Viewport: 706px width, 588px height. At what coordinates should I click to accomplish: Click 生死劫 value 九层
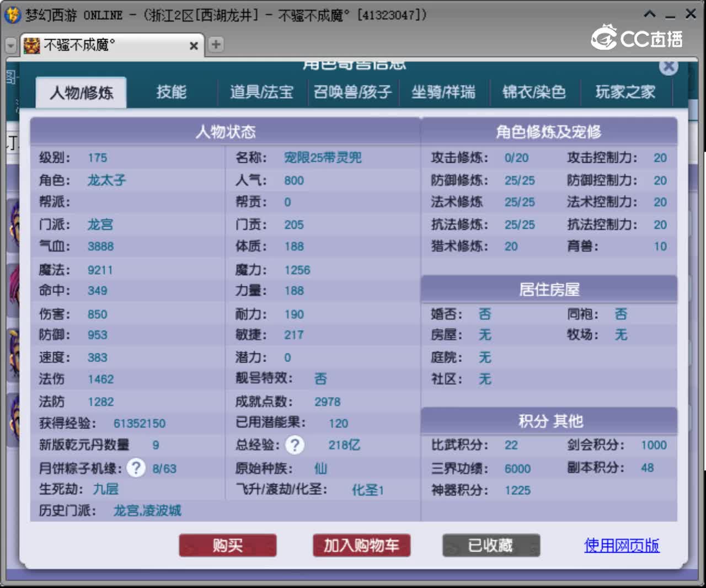(x=106, y=489)
